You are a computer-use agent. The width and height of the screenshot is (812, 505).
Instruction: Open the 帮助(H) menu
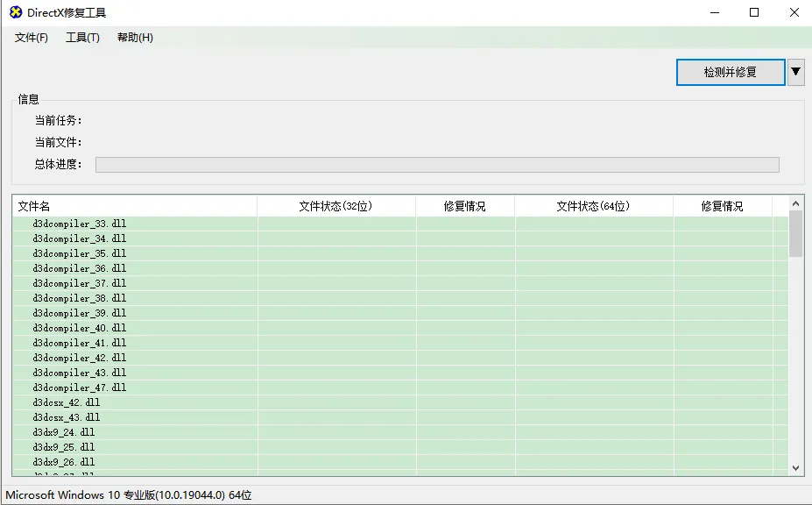point(135,38)
